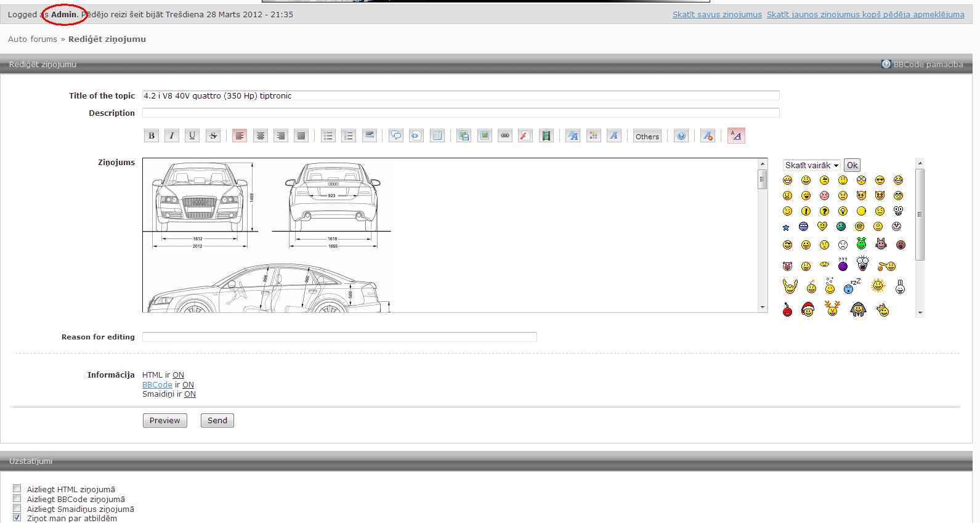Insert a quote speech bubble
Viewport: 980px width, 523px height.
point(396,136)
